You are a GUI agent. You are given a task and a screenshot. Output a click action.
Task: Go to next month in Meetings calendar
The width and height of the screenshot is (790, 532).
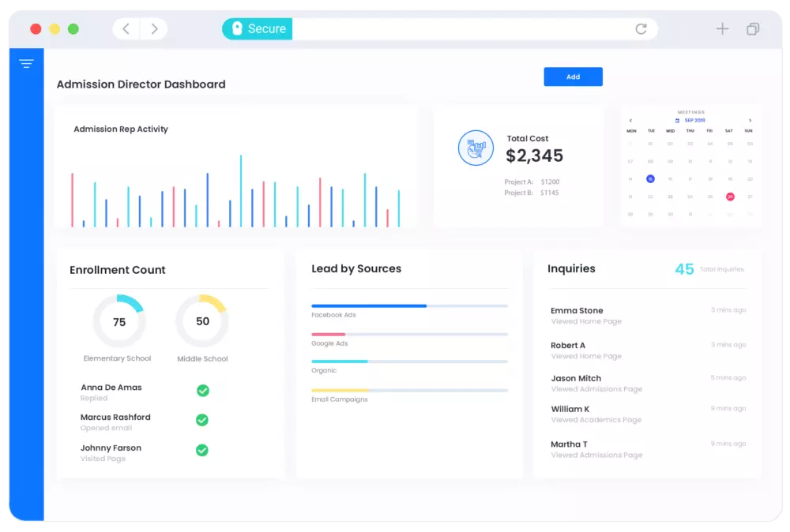750,121
